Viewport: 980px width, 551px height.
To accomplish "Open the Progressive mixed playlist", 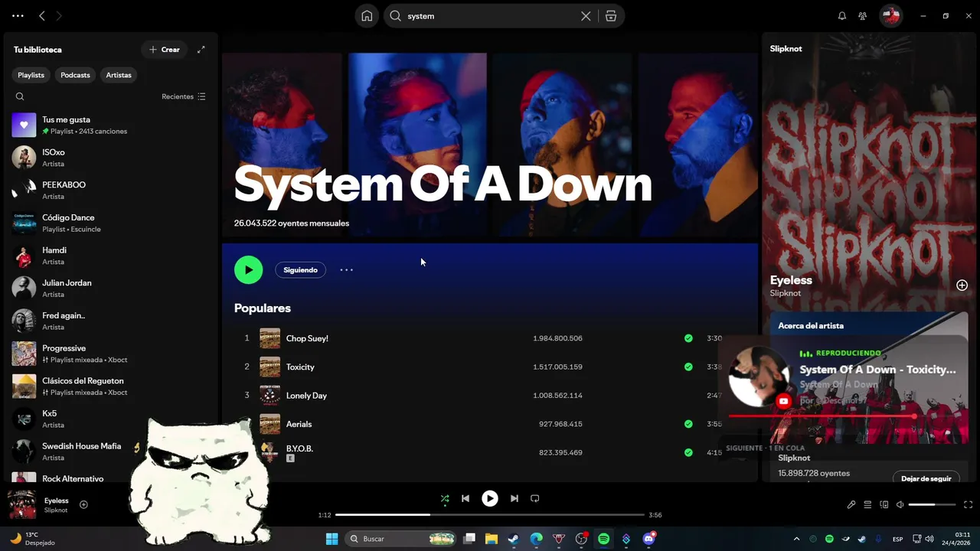I will [x=111, y=354].
